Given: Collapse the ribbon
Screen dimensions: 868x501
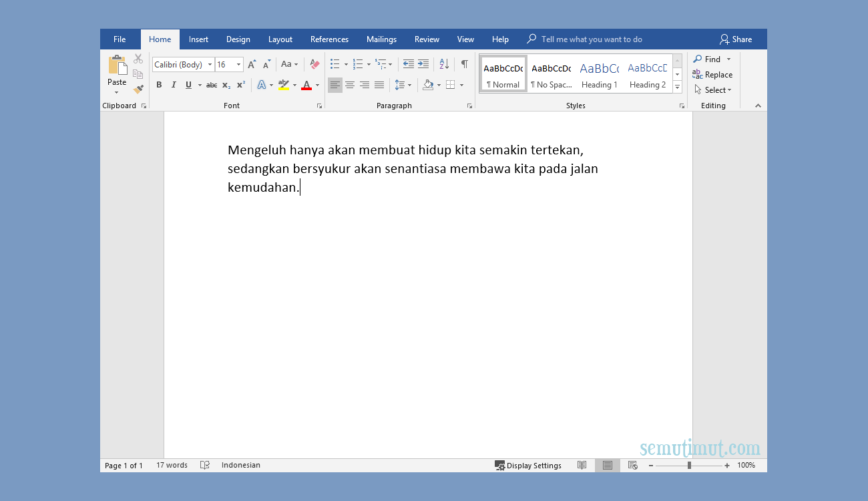Looking at the screenshot, I should [758, 106].
